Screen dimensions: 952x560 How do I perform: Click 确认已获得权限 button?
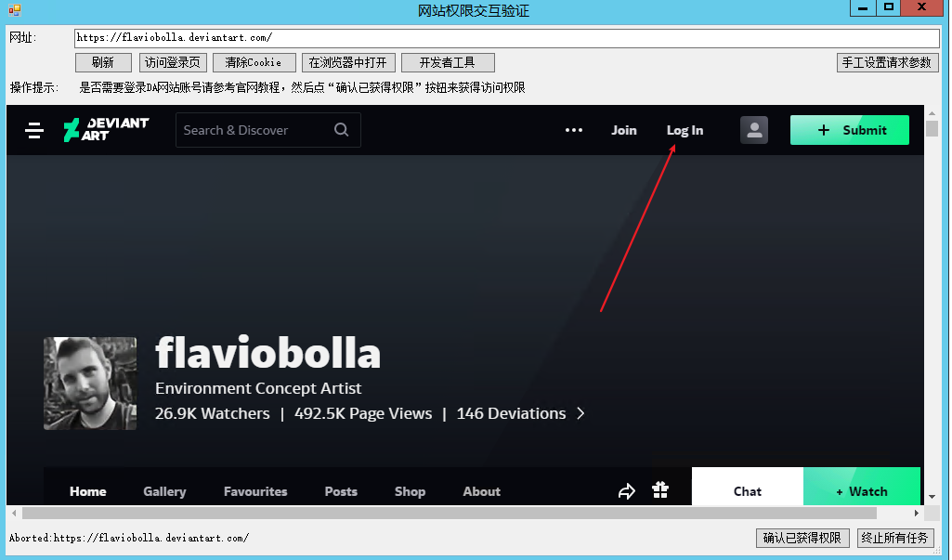(x=802, y=538)
